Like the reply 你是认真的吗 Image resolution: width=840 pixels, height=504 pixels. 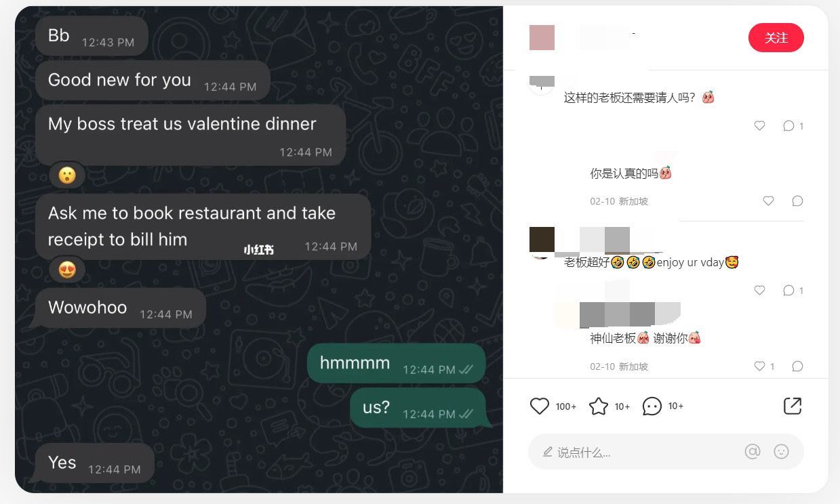(x=768, y=201)
